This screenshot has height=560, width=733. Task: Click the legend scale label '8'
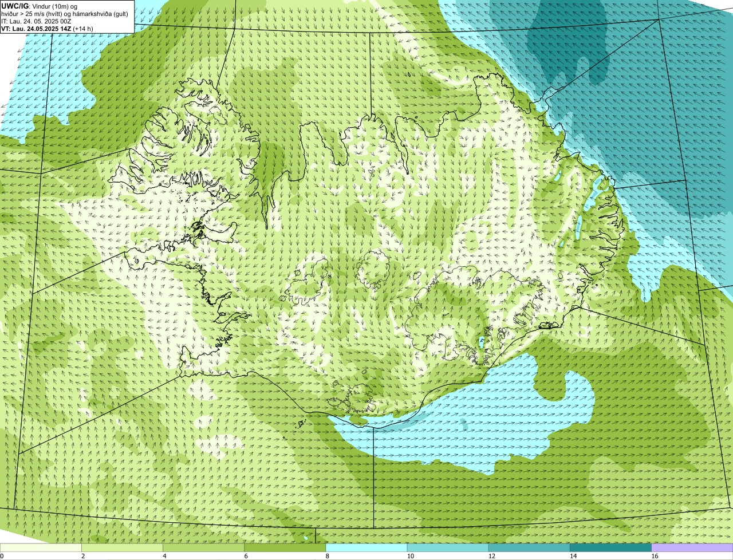pos(328,556)
